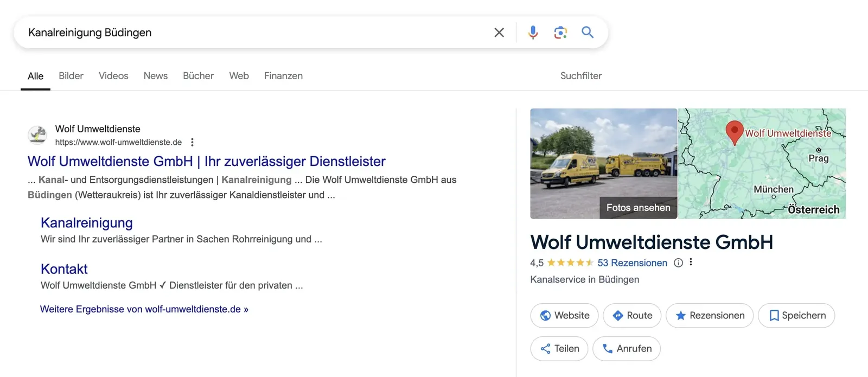The width and height of the screenshot is (868, 377).
Task: Click the Kanalservice in Büdingen category text
Action: [585, 279]
